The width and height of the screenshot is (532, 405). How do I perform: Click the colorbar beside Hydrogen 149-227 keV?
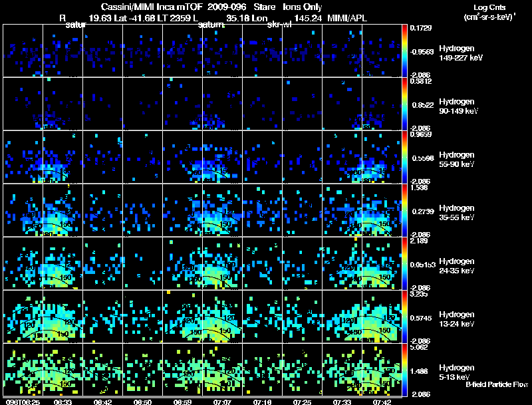(x=404, y=51)
